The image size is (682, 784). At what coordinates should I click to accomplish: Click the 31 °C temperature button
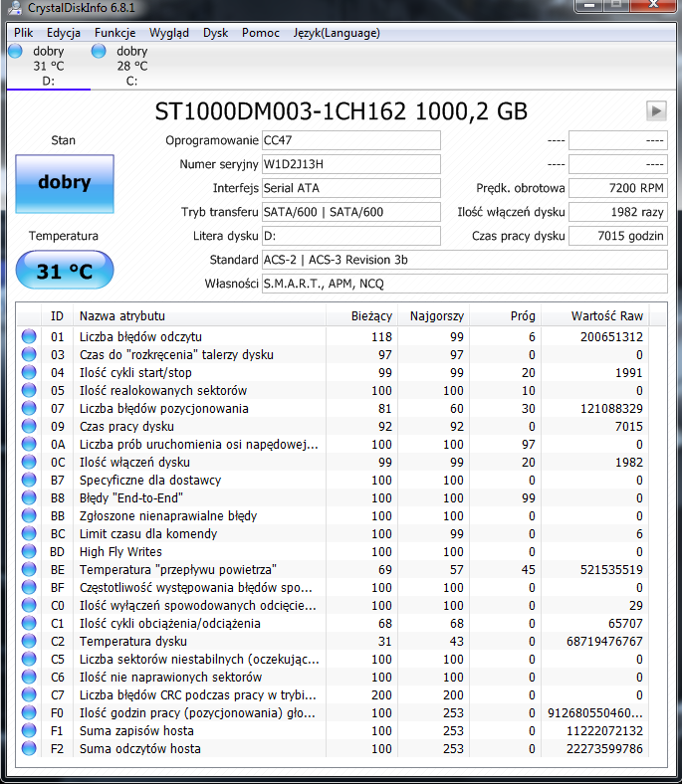pos(65,271)
